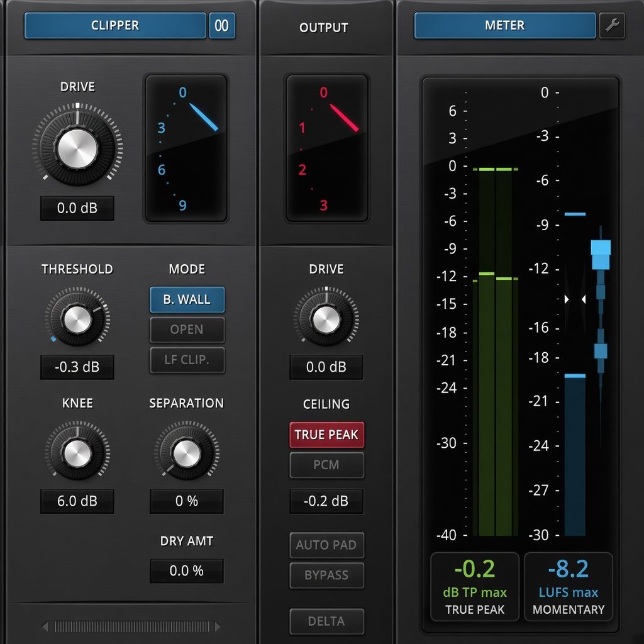Click threshold -0.3 dB value field
This screenshot has height=644, width=644.
(x=77, y=367)
